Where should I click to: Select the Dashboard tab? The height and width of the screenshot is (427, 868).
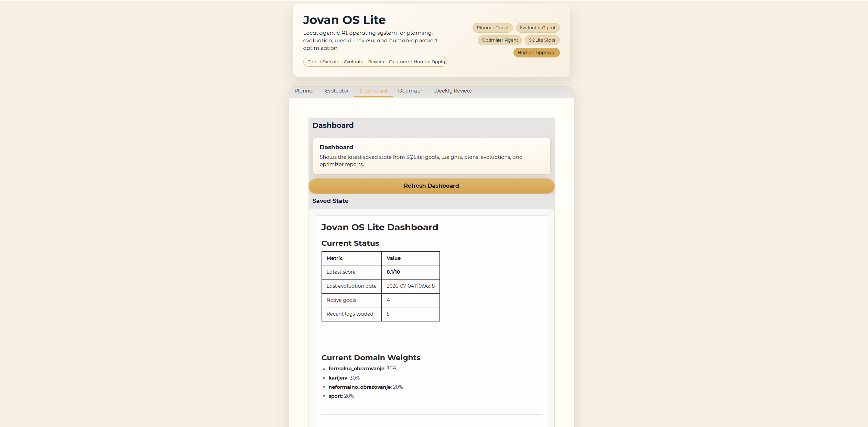tap(373, 91)
